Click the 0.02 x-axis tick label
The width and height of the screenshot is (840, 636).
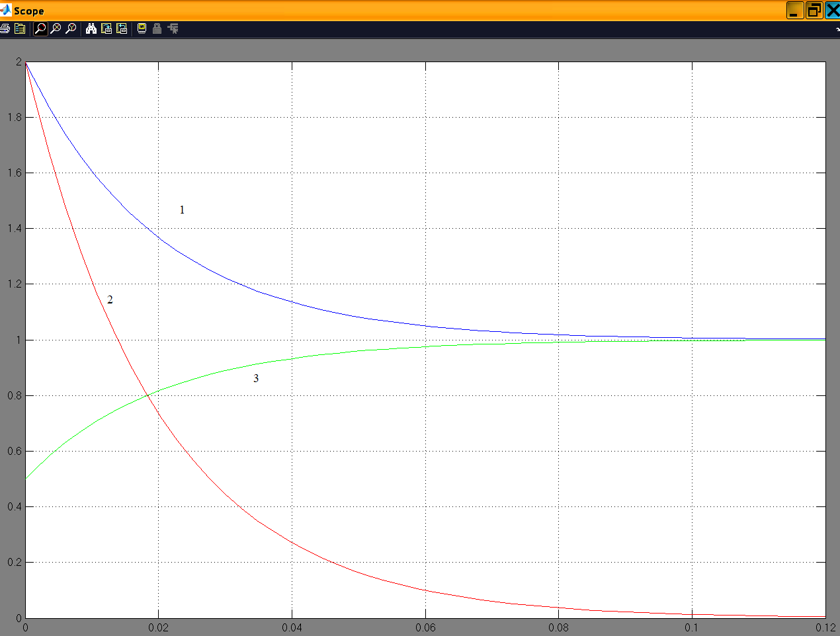point(158,627)
